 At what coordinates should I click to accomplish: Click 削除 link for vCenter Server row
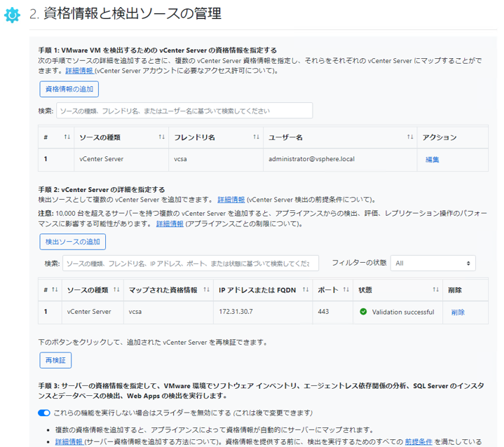point(458,312)
